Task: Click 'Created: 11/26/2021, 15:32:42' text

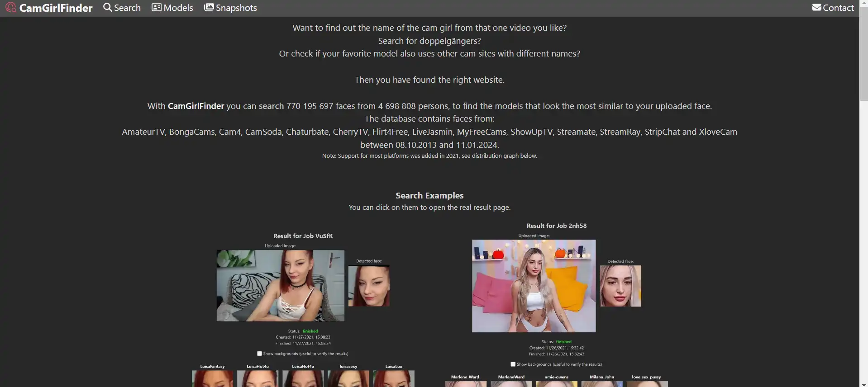Action: (556, 348)
